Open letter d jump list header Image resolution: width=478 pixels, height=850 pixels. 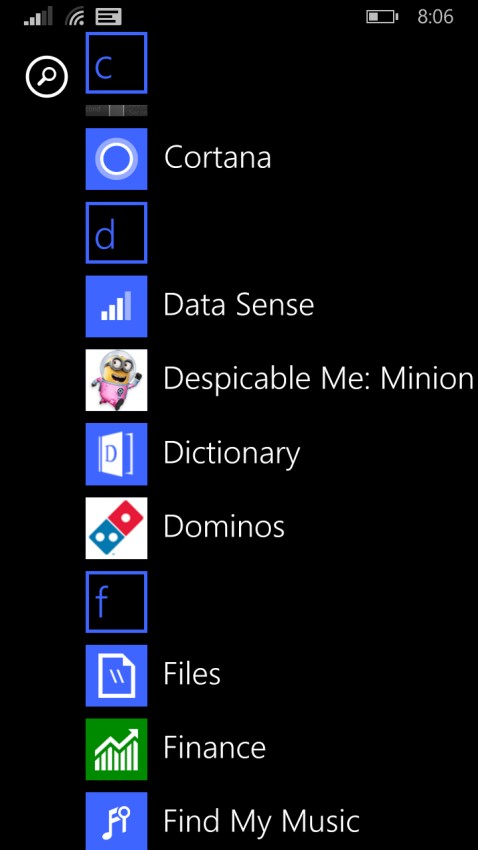pyautogui.click(x=117, y=233)
